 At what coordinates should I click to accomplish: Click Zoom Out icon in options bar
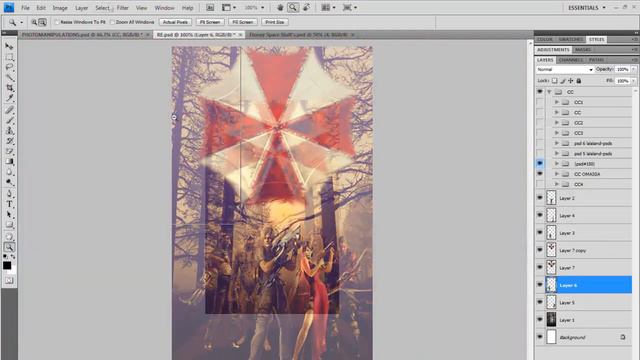coord(42,22)
